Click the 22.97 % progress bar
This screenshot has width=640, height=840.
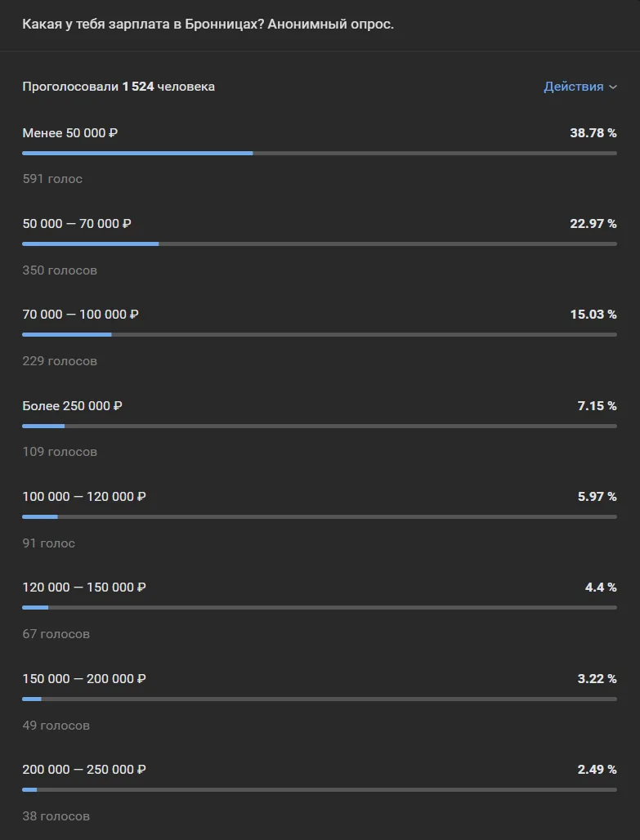click(x=319, y=244)
